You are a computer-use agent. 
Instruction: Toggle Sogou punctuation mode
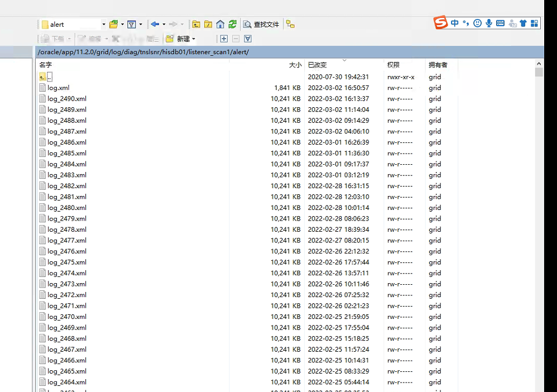(465, 23)
